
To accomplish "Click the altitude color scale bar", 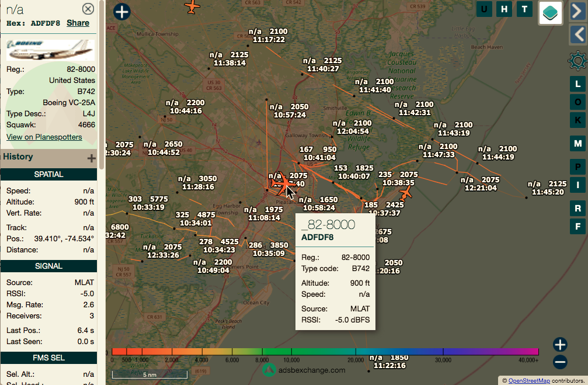I will tap(325, 352).
